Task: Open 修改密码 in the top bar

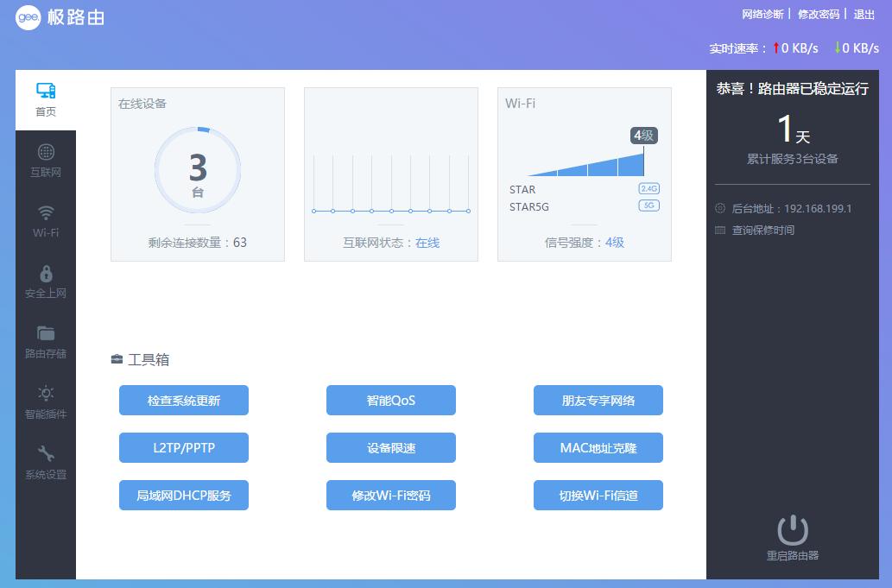Action: (x=818, y=15)
